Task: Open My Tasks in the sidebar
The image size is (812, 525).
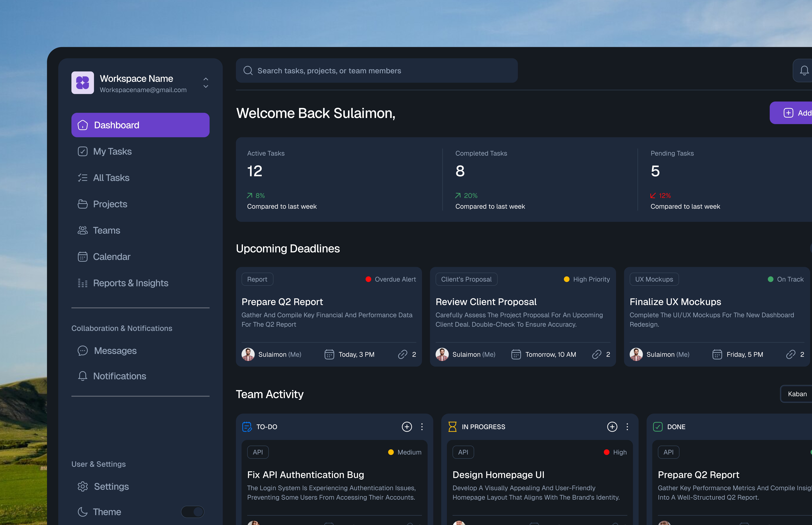Action: pyautogui.click(x=112, y=151)
